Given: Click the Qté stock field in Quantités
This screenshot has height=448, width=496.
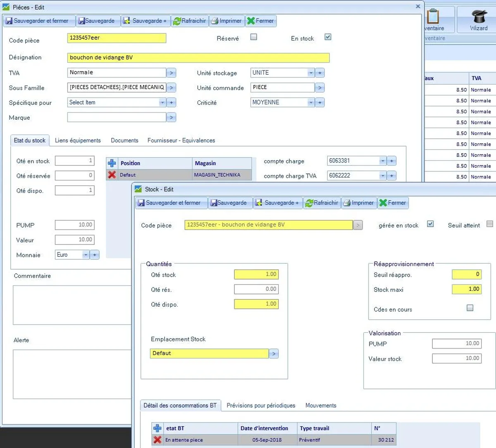Looking at the screenshot, I should [256, 274].
